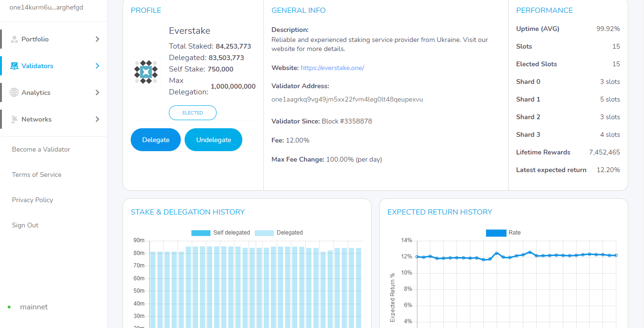The image size is (644, 328).
Task: Open the Portfolio menu item
Action: [53, 39]
